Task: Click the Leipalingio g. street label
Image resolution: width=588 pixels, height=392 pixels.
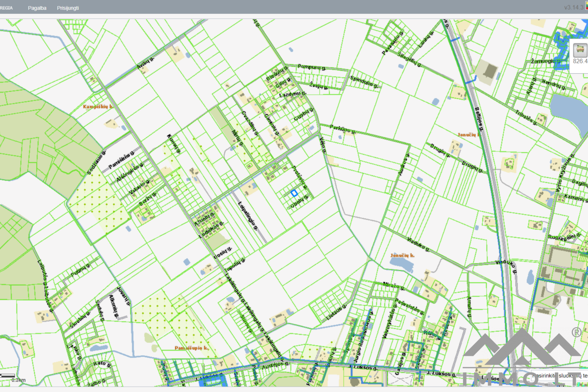Action: point(248,216)
